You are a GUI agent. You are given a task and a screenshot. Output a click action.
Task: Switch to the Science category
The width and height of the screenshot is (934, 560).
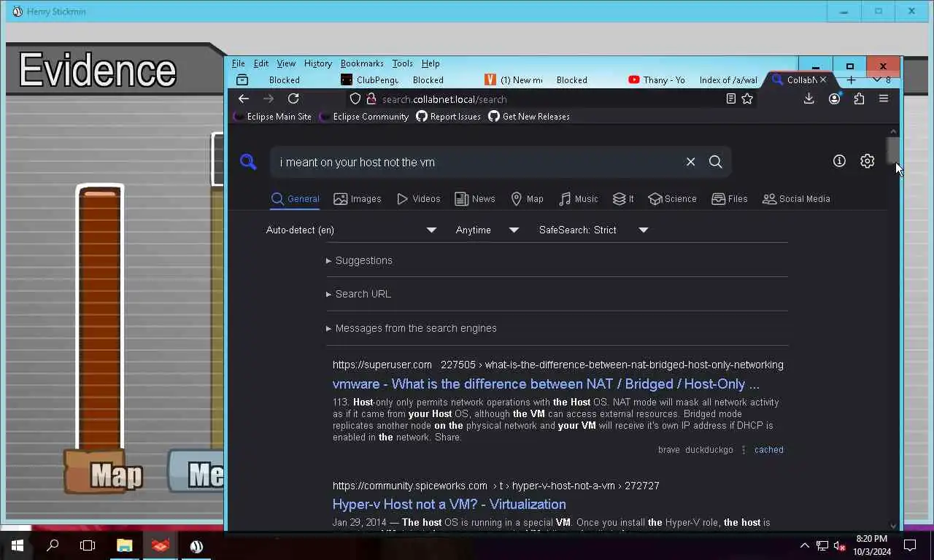coord(672,198)
